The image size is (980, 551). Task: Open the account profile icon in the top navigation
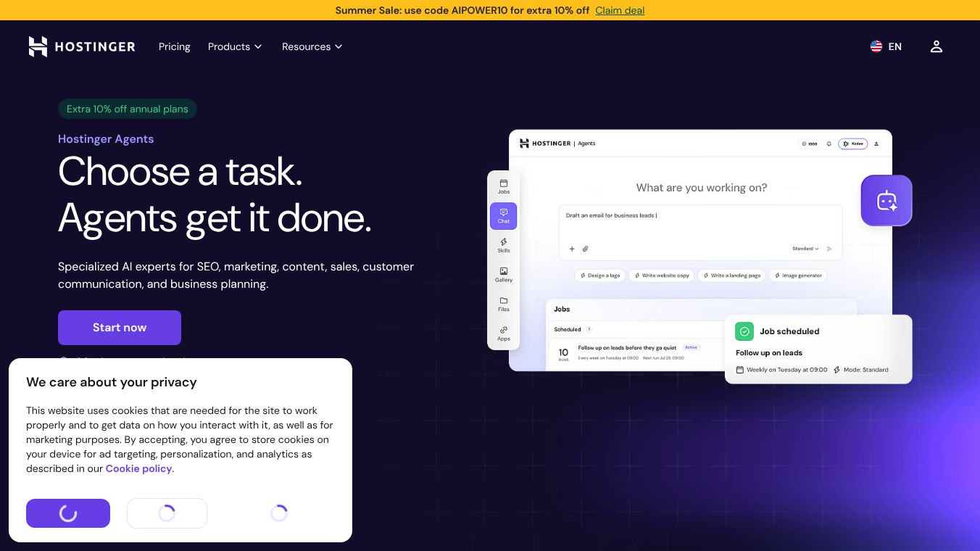click(x=937, y=46)
